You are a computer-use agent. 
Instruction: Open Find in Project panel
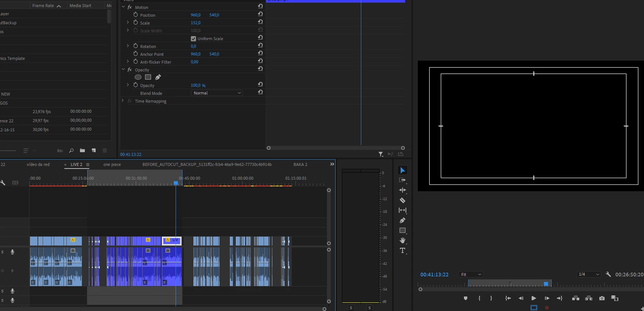[x=71, y=151]
